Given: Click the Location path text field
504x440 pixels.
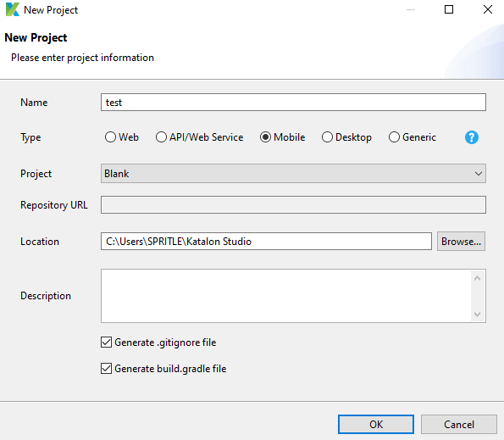Looking at the screenshot, I should coord(266,242).
